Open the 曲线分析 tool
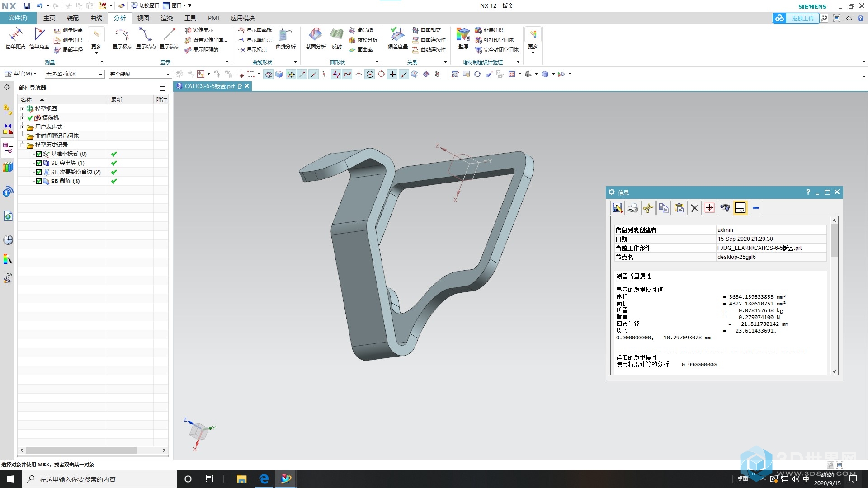The image size is (868, 488). coord(286,38)
